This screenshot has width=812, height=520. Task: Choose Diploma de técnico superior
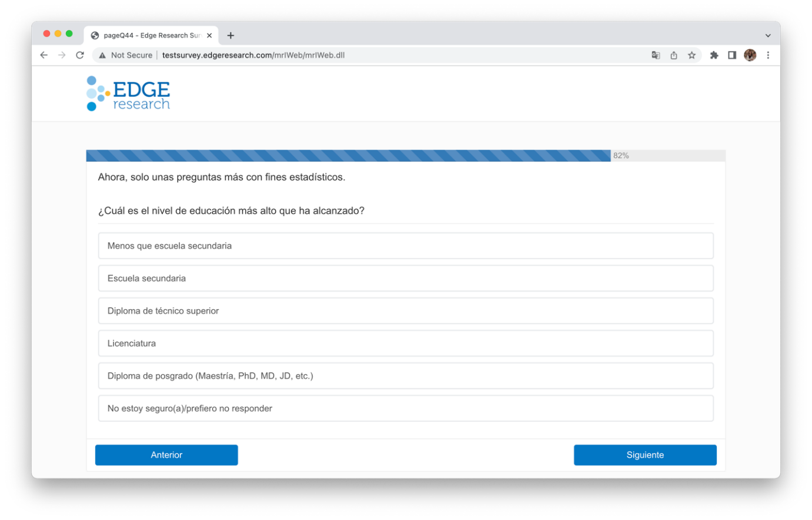point(406,311)
